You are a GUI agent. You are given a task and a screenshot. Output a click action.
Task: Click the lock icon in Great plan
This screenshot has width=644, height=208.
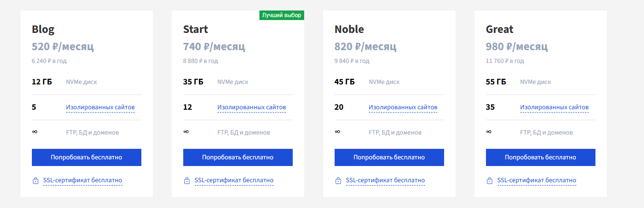[x=489, y=181]
